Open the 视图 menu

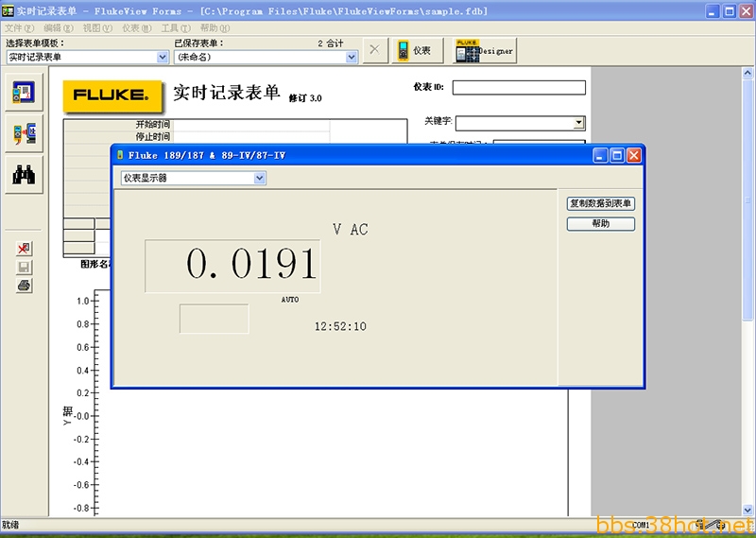97,28
